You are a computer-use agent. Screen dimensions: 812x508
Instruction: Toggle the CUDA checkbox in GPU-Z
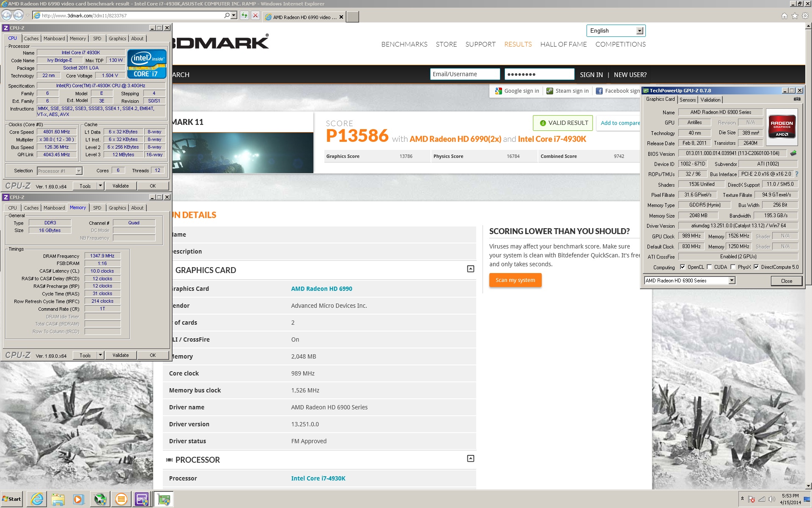709,267
